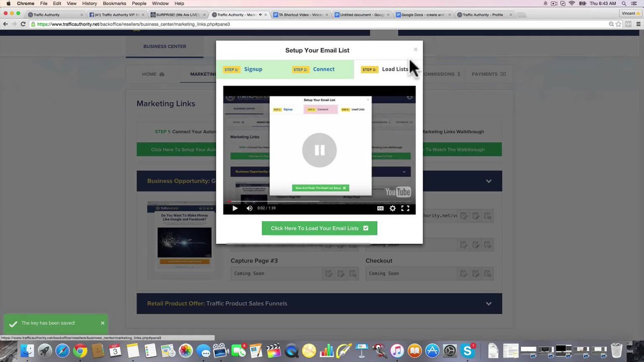Enter fullscreen video mode

[x=405, y=208]
